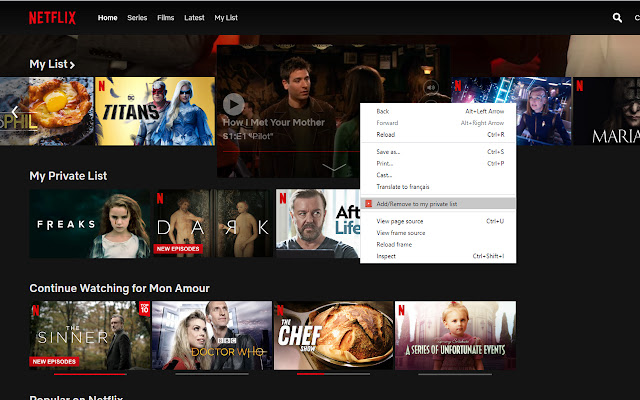Open the My List heading chevron

point(72,65)
